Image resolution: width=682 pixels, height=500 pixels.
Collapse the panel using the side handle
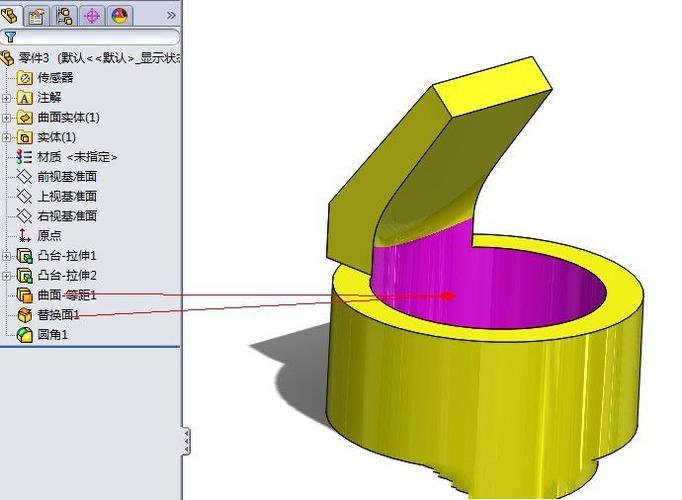pyautogui.click(x=186, y=441)
